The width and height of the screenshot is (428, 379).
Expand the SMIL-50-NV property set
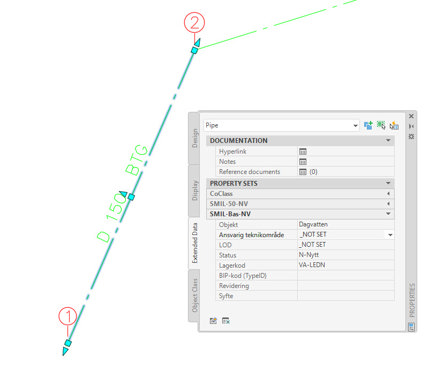coord(388,204)
